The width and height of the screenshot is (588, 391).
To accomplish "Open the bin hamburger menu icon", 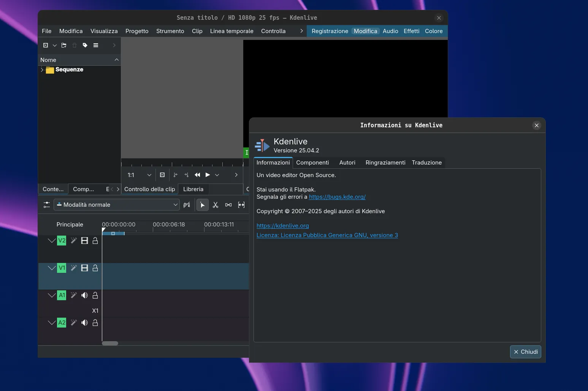I will (96, 45).
